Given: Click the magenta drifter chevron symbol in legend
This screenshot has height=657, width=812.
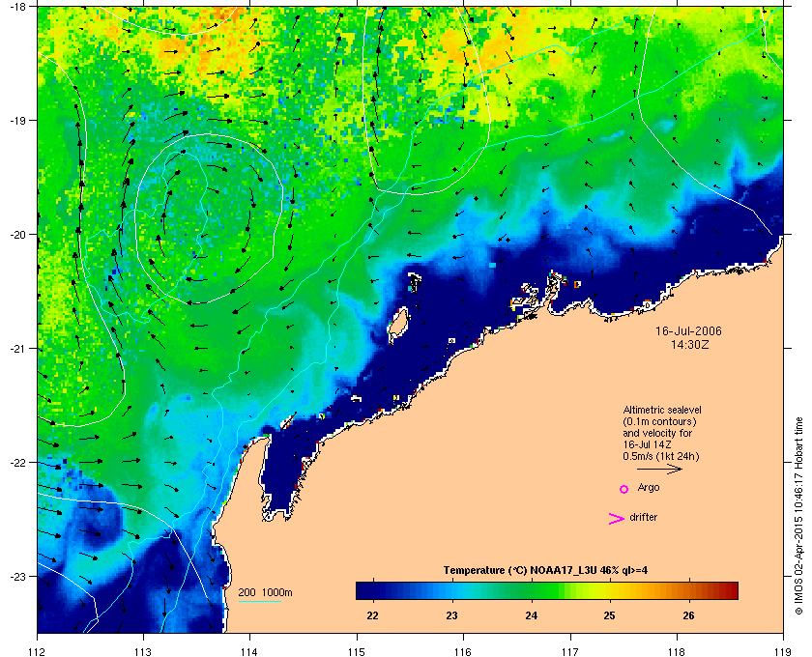Looking at the screenshot, I should pyautogui.click(x=617, y=519).
